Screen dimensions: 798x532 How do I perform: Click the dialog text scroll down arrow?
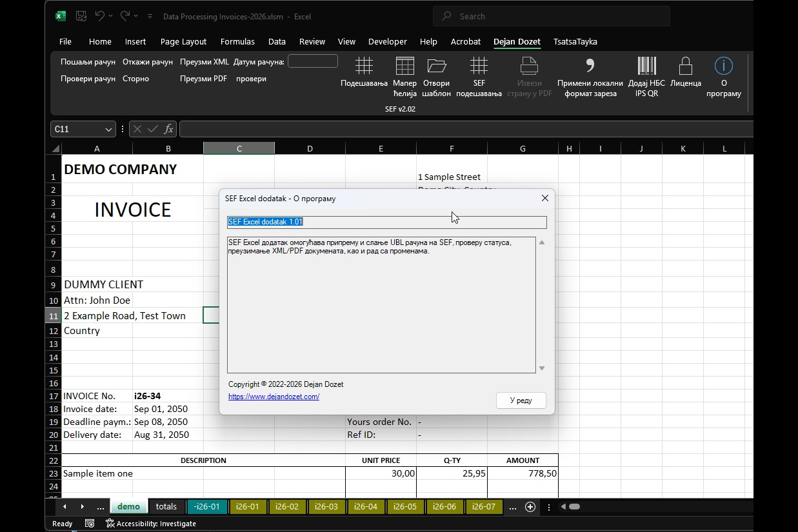tap(542, 368)
